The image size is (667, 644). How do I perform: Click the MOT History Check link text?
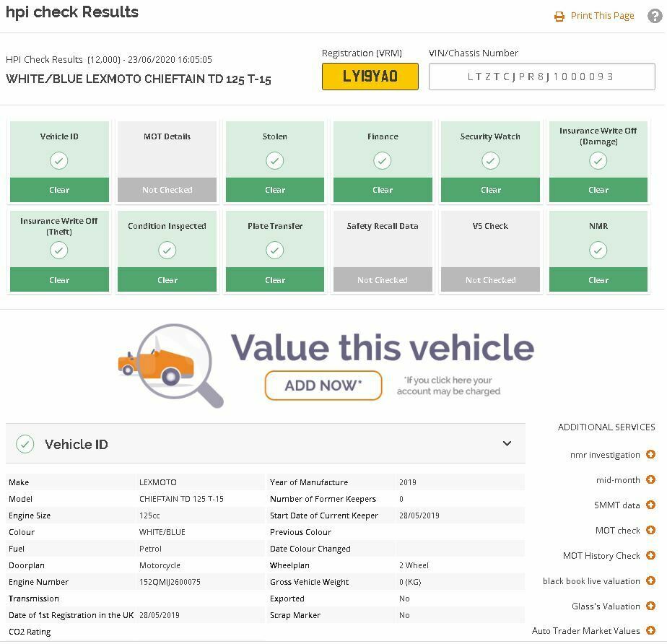[601, 555]
